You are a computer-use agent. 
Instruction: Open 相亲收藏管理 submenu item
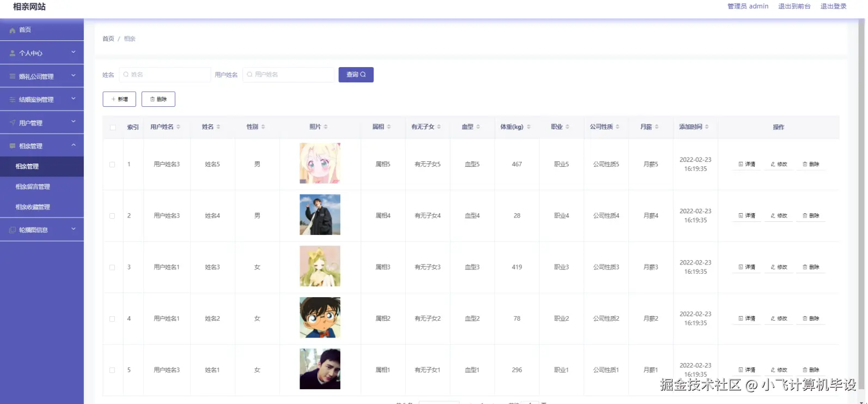tap(42, 207)
